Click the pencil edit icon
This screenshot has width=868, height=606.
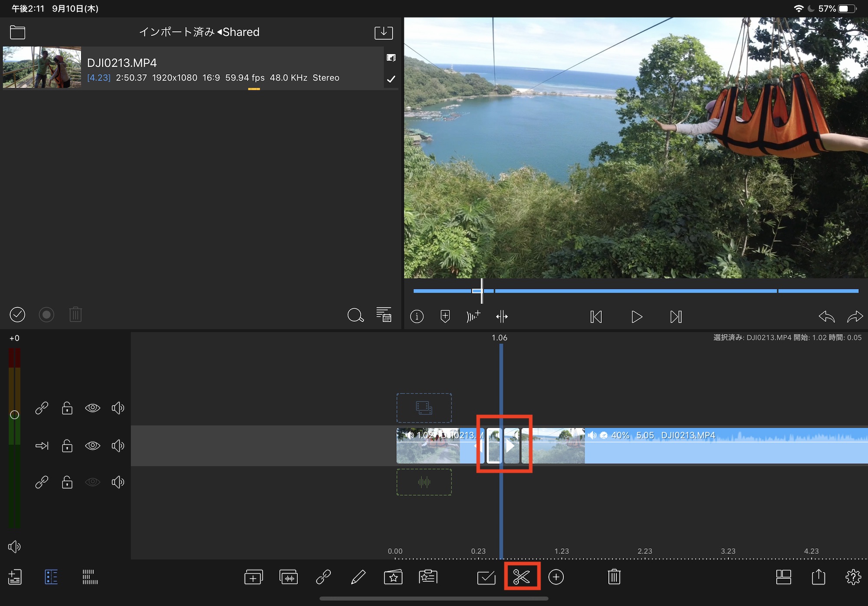coord(358,577)
